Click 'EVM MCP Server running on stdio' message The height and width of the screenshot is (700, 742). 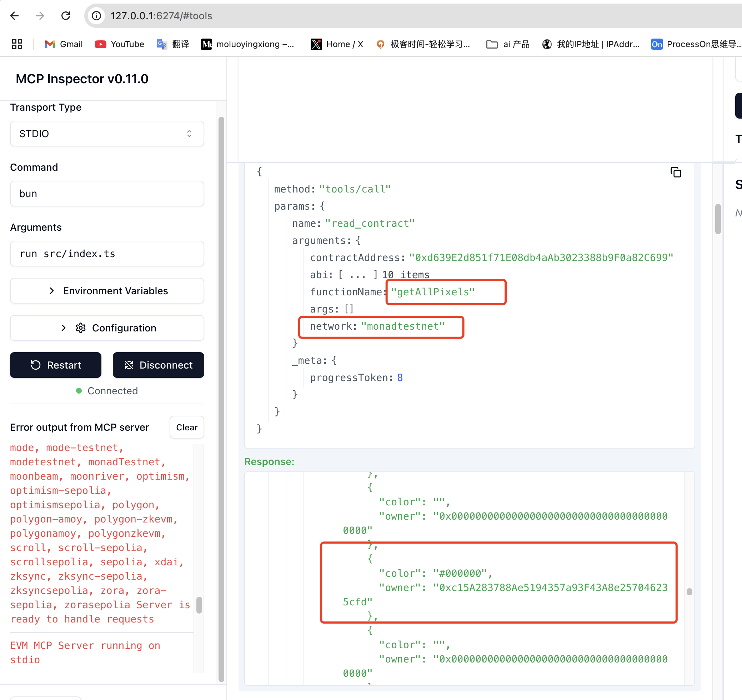(x=85, y=652)
